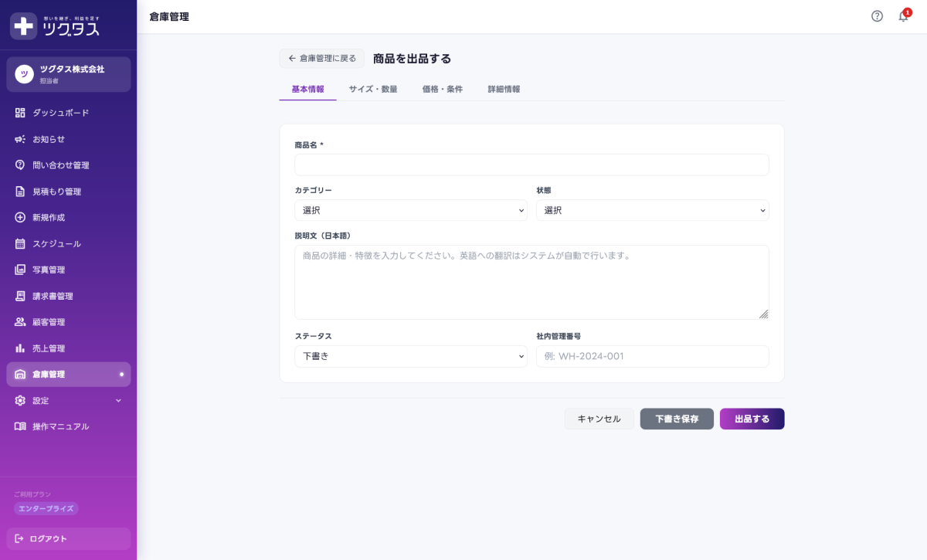Switch to the 価格・条件 tab

click(x=443, y=89)
